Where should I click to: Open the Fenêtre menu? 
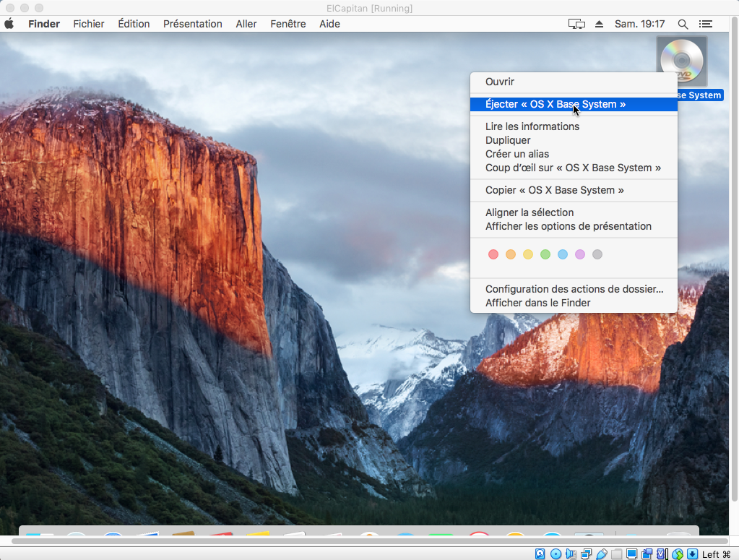(288, 24)
